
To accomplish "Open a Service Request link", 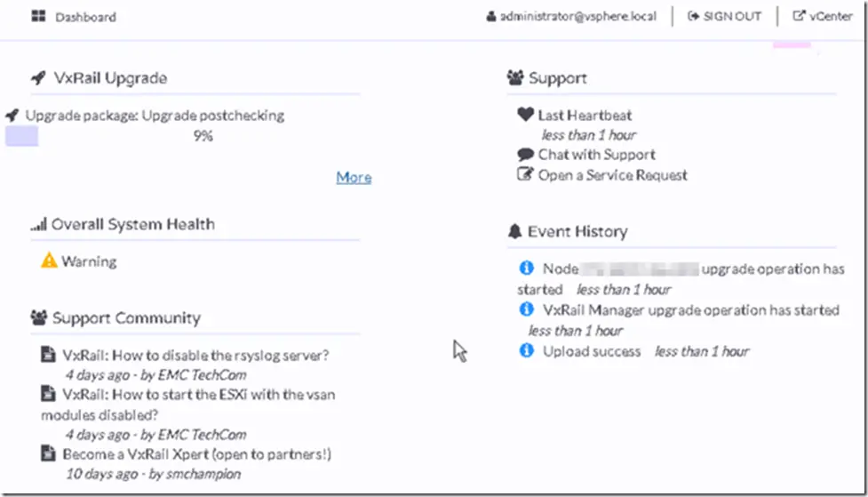I will click(x=613, y=175).
